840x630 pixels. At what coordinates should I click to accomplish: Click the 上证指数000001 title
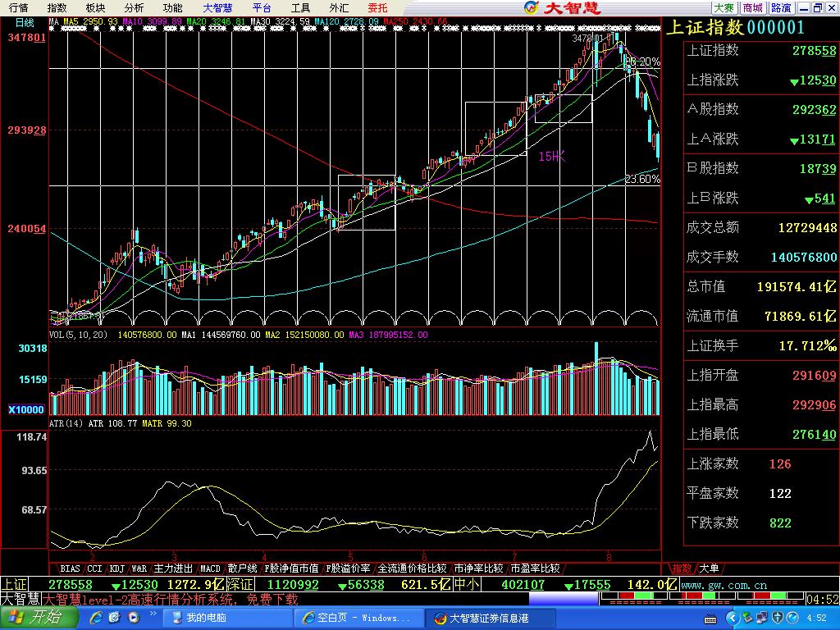735,28
